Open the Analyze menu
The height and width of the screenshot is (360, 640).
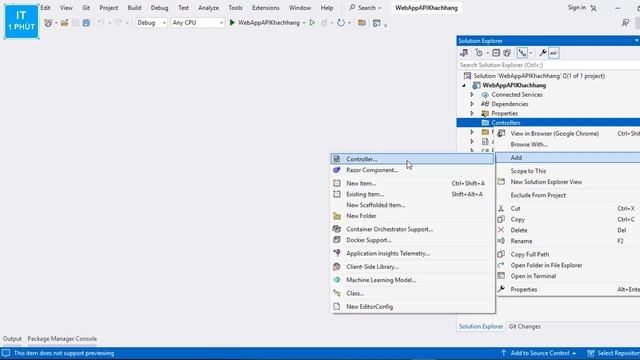209,8
